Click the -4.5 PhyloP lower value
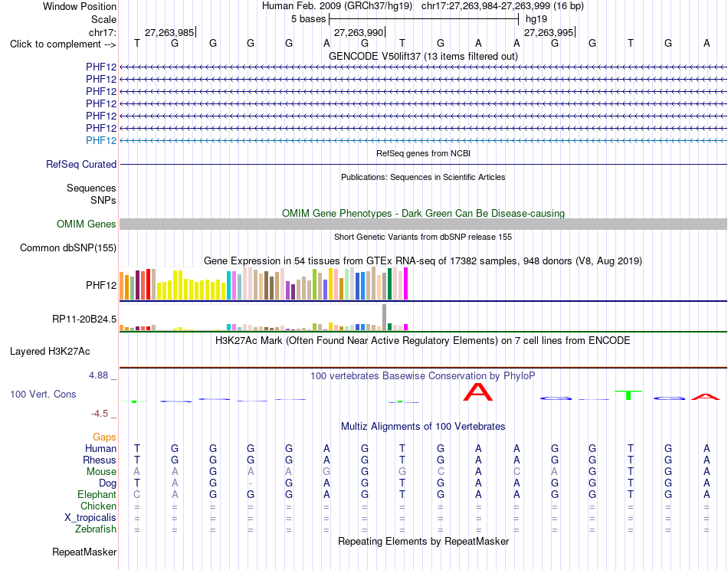Image resolution: width=728 pixels, height=570 pixels. [100, 414]
